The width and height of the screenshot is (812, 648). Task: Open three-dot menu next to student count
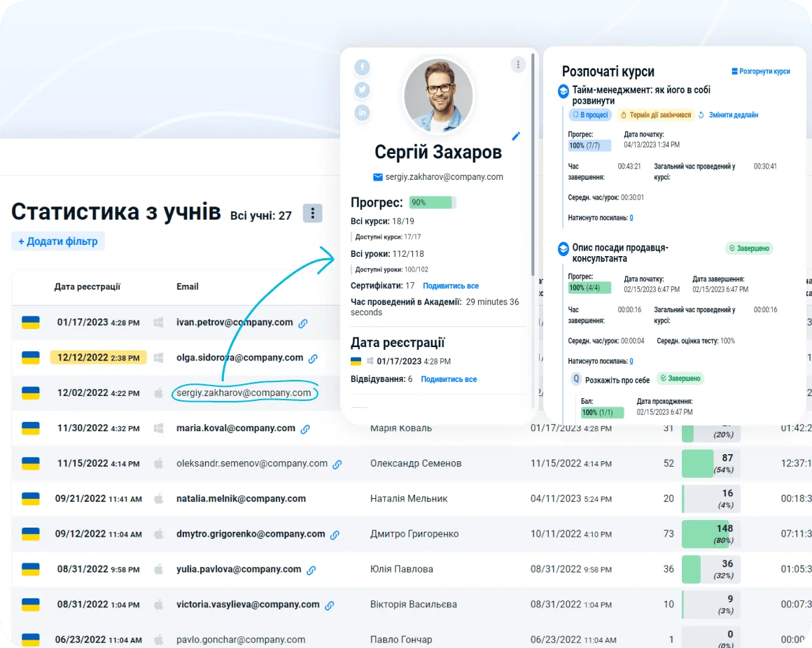(x=312, y=213)
